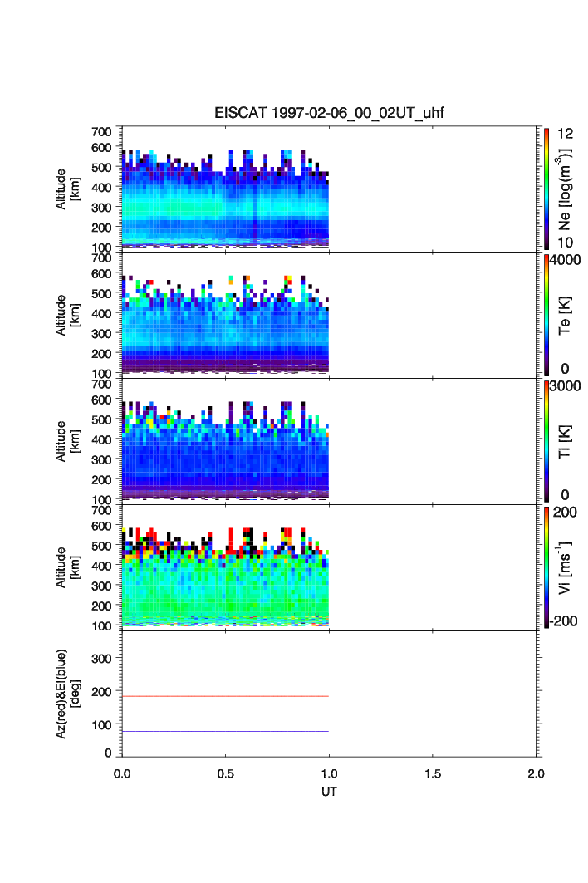This screenshot has height=883, width=588.
Task: Click the 3000 maximum on the Ti scale
Action: [565, 385]
